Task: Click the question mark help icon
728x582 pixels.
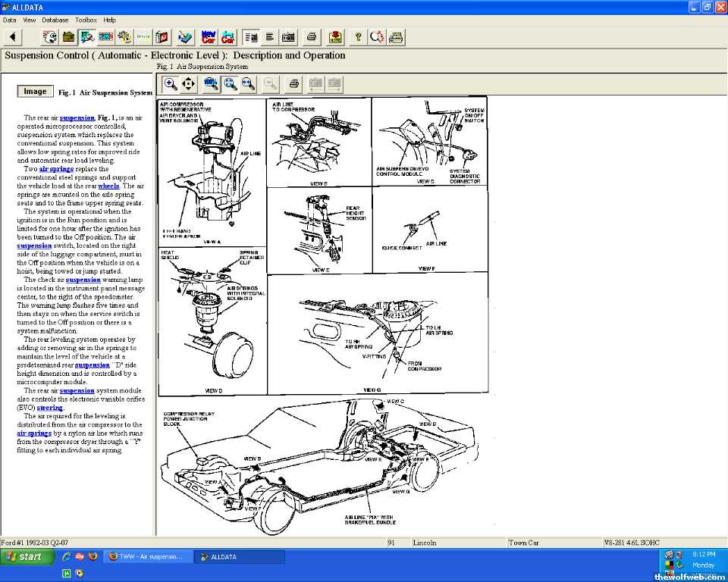Action: click(x=358, y=36)
